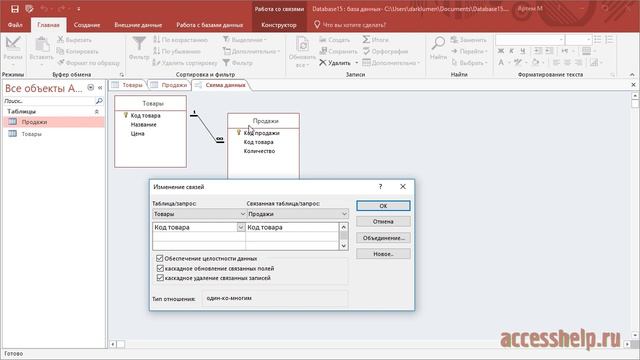Toggle italic (К) formatting
The width and height of the screenshot is (640, 360).
pos(511,51)
